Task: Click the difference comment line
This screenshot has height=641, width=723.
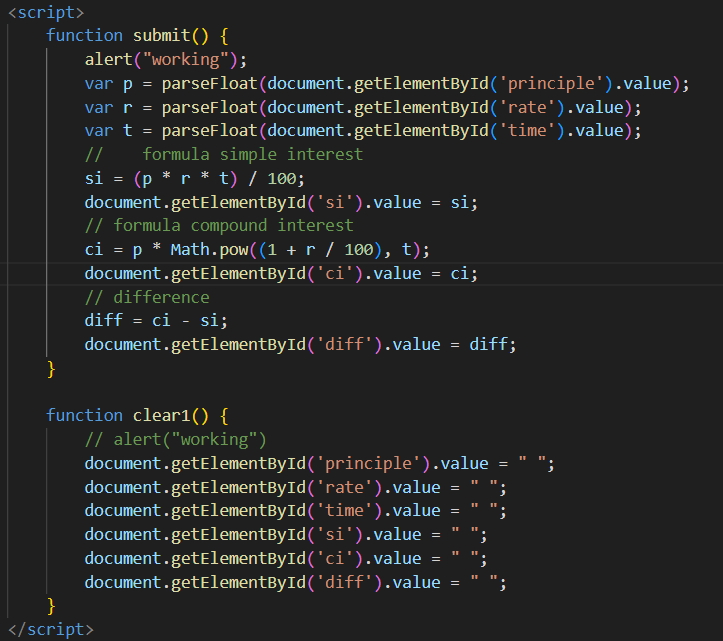Action: tap(147, 297)
